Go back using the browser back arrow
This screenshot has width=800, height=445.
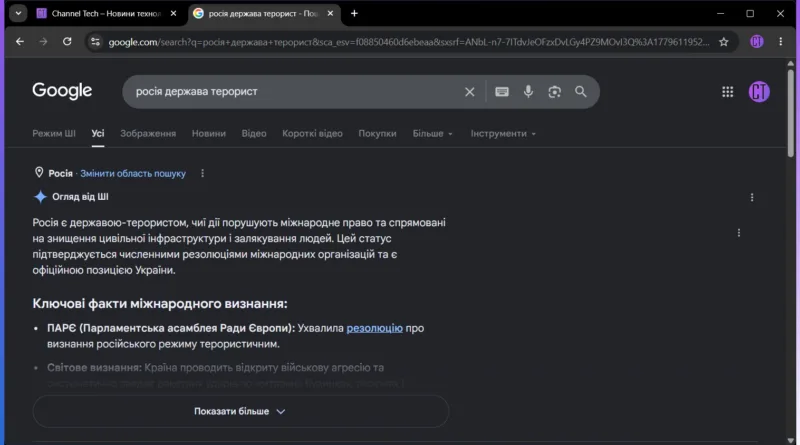click(x=19, y=42)
